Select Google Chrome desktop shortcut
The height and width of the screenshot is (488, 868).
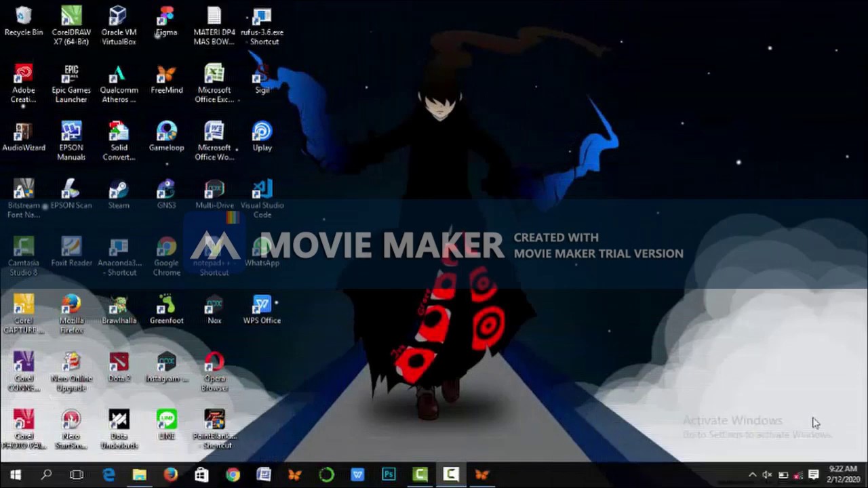(x=166, y=256)
